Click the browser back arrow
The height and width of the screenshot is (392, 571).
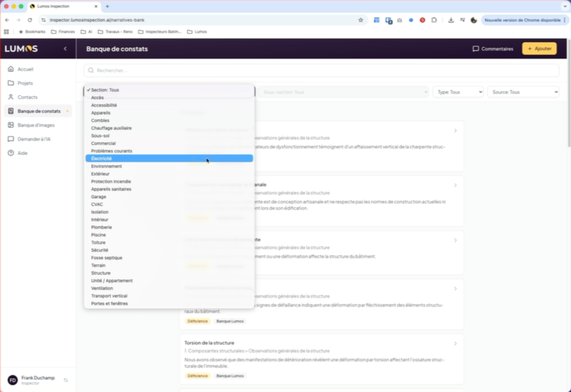[x=7, y=20]
